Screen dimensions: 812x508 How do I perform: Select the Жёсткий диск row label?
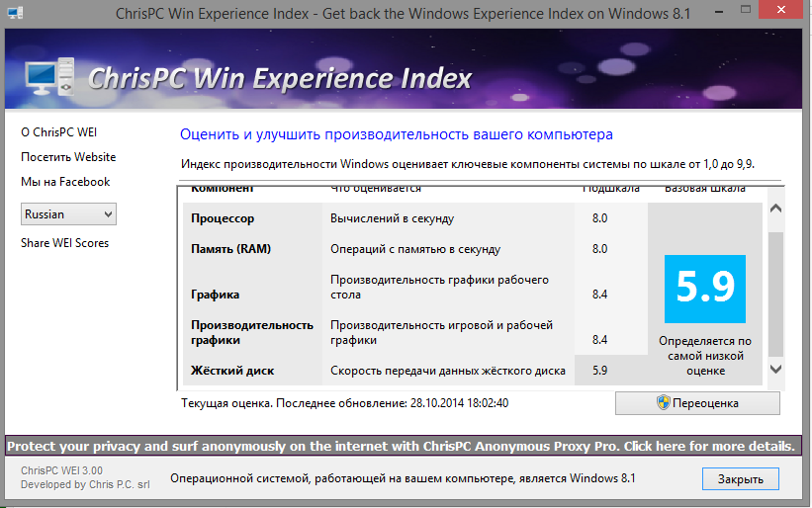tap(232, 371)
